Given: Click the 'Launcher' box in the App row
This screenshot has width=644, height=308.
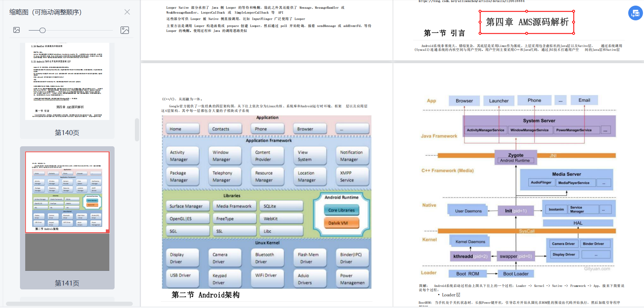Looking at the screenshot, I should click(x=499, y=101).
